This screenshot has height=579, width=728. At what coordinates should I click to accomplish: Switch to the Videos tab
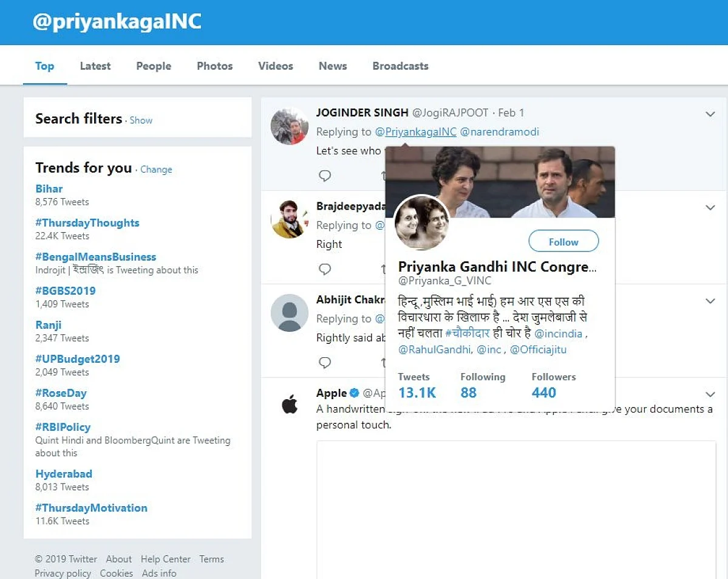point(275,66)
